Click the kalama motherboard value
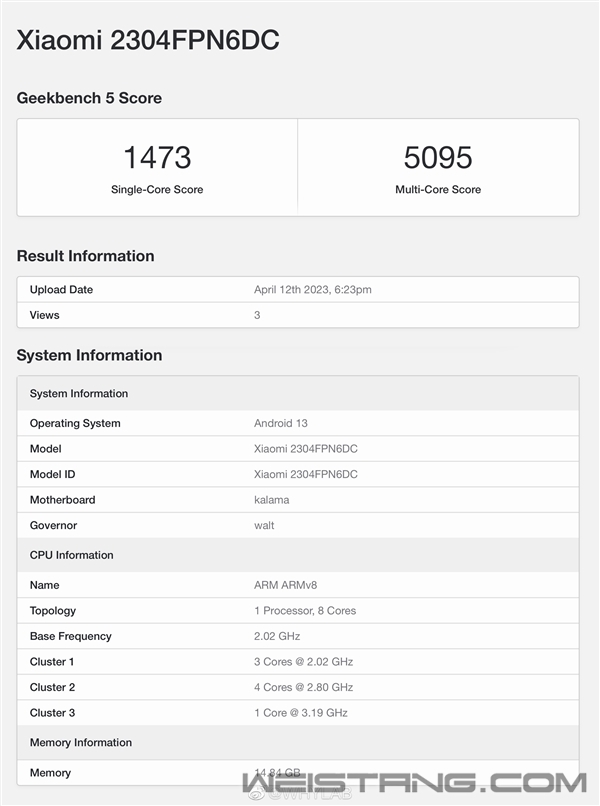The width and height of the screenshot is (600, 806). point(272,500)
